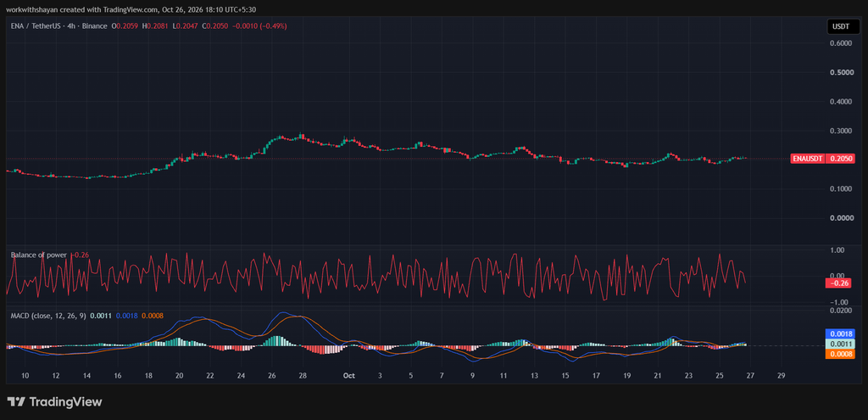Click the 0.4000 price axis label

(x=841, y=102)
